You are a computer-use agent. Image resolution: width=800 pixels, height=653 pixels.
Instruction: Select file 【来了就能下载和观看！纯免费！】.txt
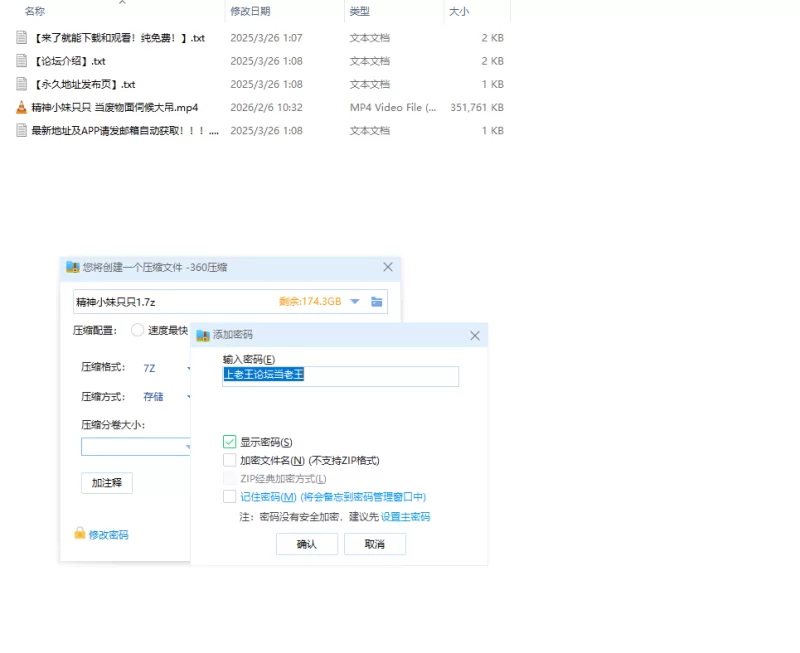(118, 38)
